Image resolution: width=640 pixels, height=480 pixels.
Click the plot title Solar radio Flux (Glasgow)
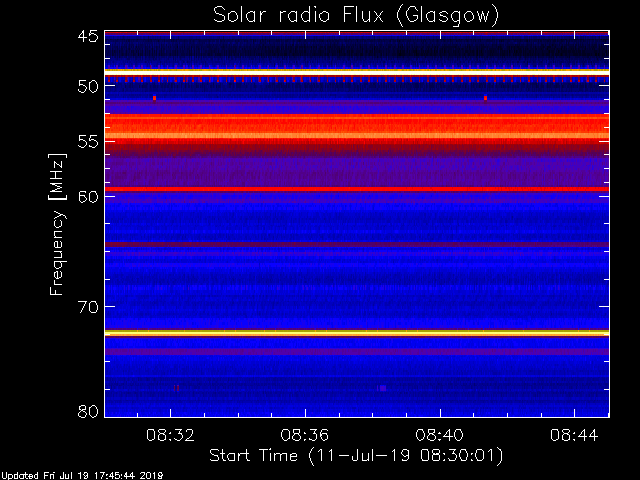[x=356, y=16]
